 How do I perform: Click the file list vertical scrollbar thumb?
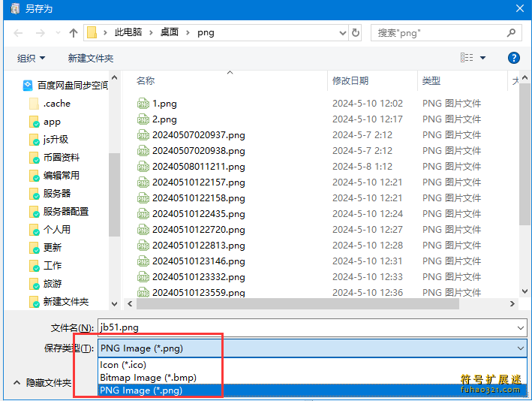524,153
